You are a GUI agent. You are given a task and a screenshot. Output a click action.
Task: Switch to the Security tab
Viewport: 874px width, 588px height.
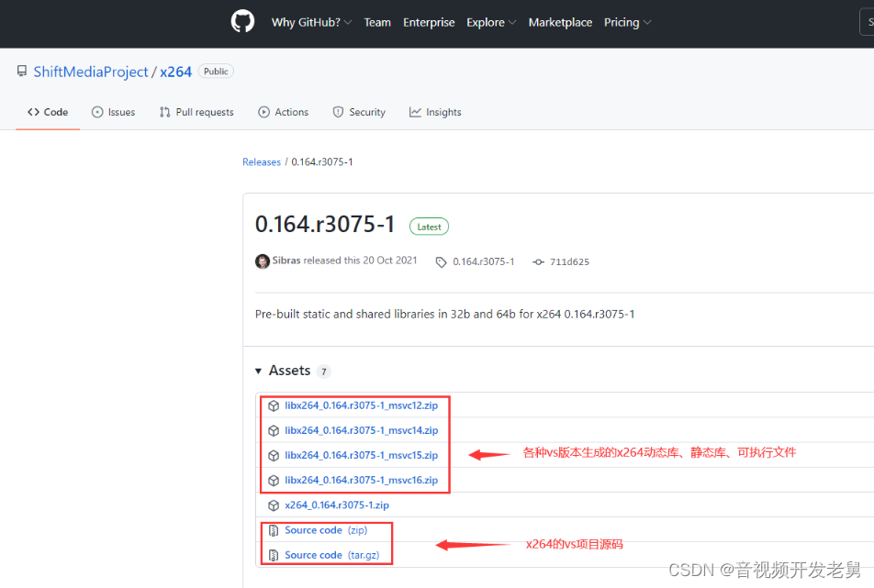pos(359,112)
